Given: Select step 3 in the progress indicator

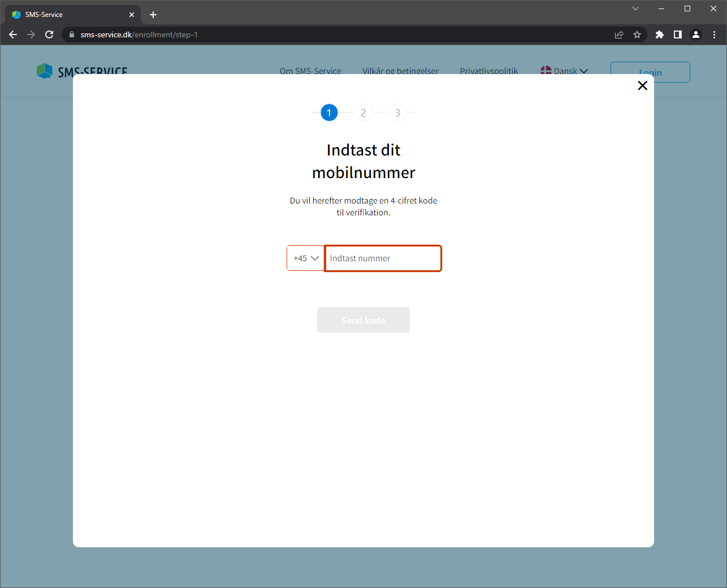Looking at the screenshot, I should [x=398, y=113].
